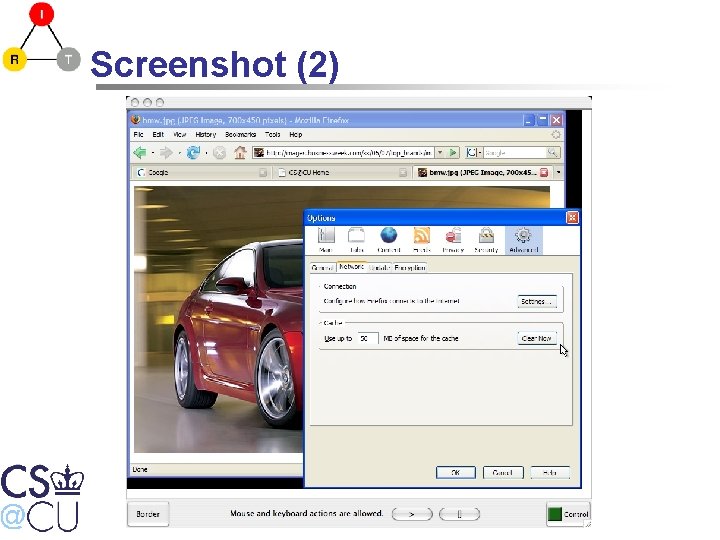This screenshot has width=720, height=540.
Task: Open the Content options globe icon
Action: pos(388,240)
